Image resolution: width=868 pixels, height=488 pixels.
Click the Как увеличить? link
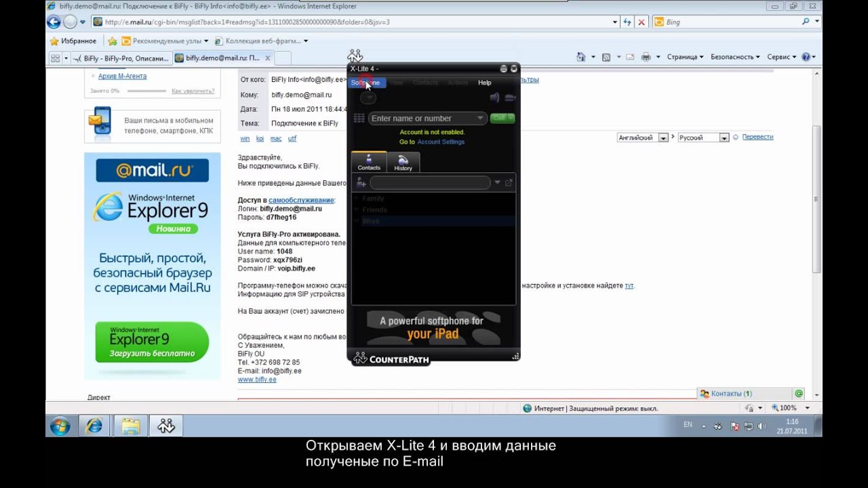click(x=193, y=91)
